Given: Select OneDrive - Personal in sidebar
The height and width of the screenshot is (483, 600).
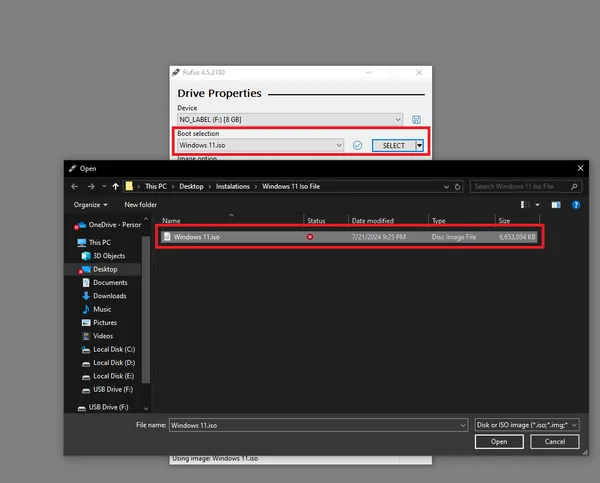Looking at the screenshot, I should point(109,225).
